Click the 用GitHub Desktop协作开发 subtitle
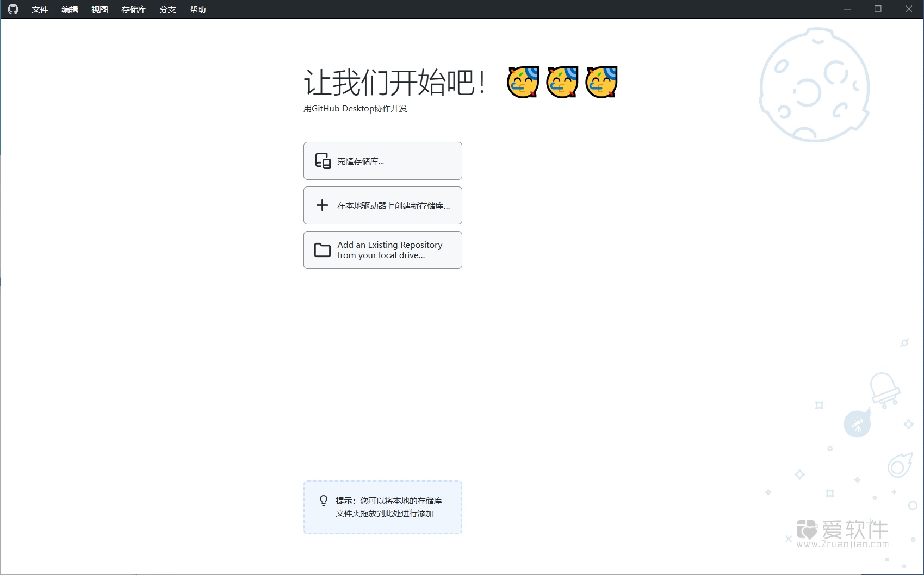 coord(355,109)
